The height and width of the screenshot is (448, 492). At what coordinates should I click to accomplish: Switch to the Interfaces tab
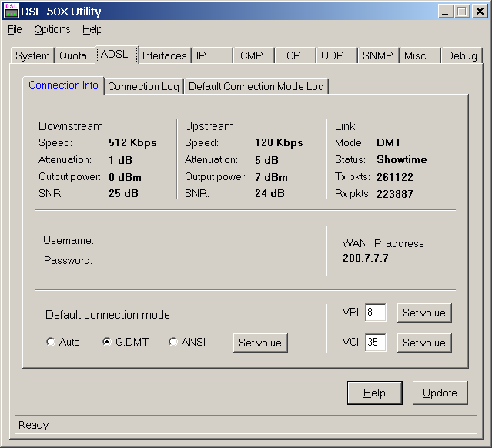pos(165,55)
